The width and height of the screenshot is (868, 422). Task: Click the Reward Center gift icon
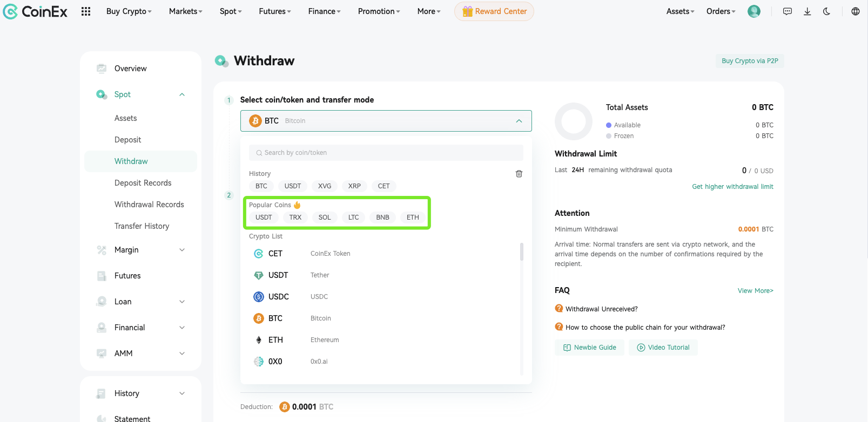[x=467, y=11]
